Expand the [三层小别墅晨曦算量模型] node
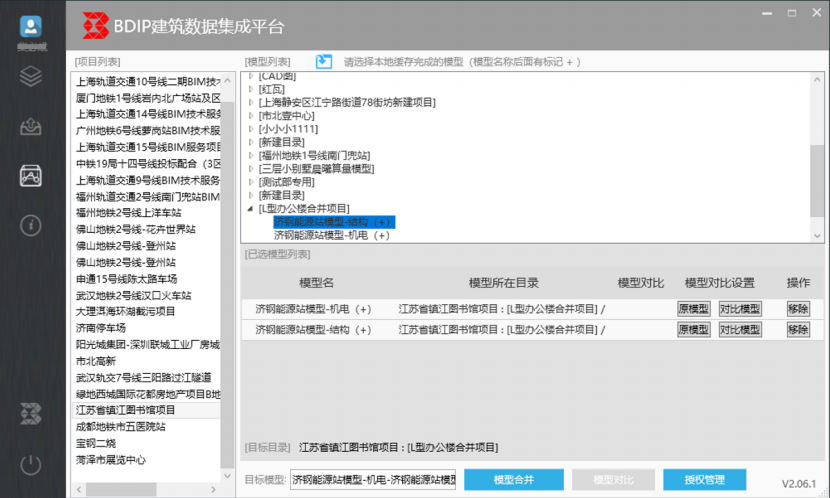Viewport: 830px width, 498px height. pos(251,169)
